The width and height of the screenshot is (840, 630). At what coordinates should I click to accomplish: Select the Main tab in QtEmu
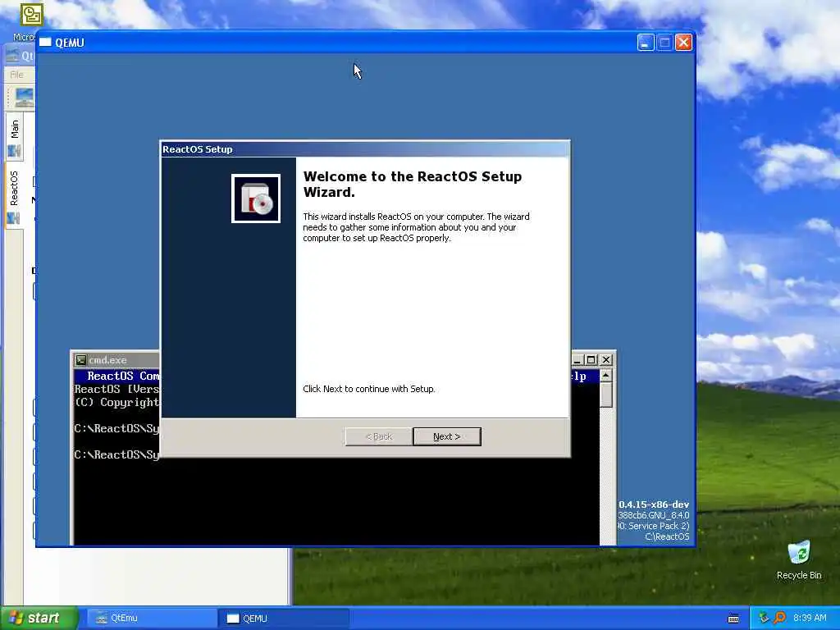[15, 135]
